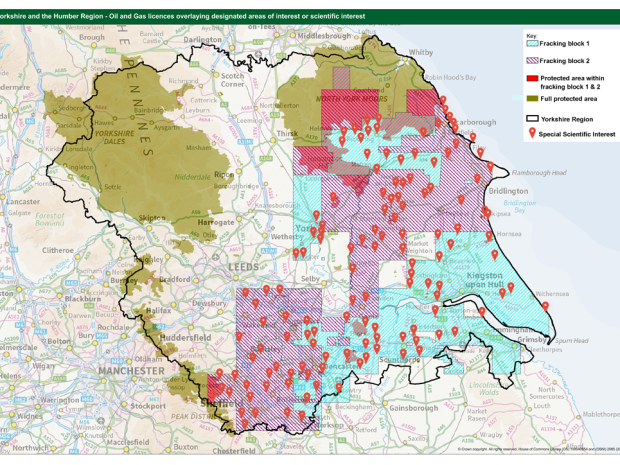Click the Harrogate label

[216, 223]
